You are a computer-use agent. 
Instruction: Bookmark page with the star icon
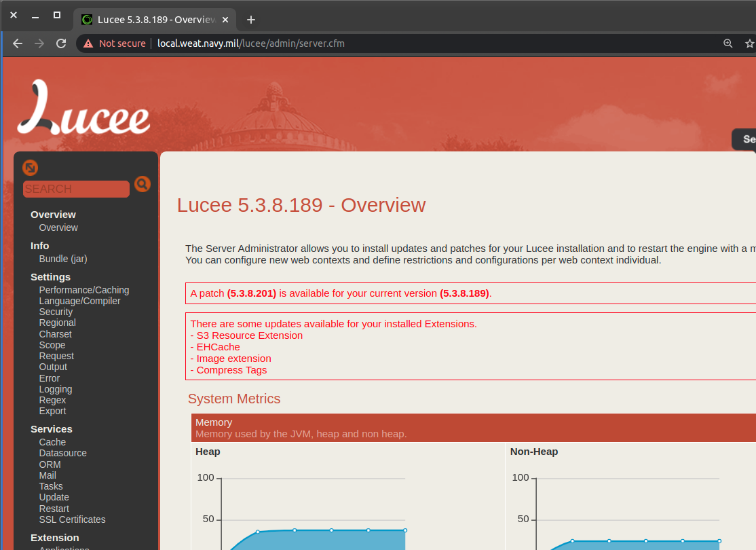click(x=749, y=43)
